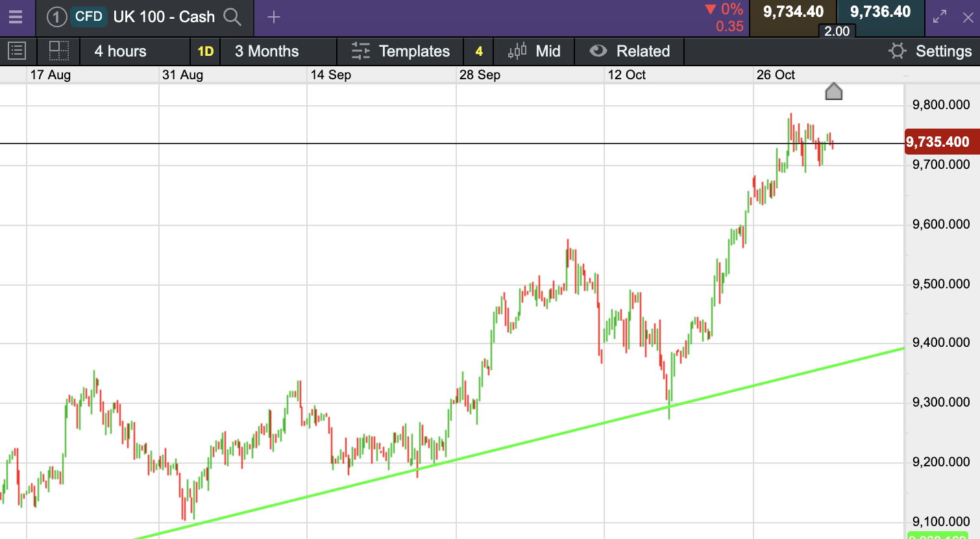Open the 4 hours interval dropdown
This screenshot has width=980, height=539.
tap(121, 51)
